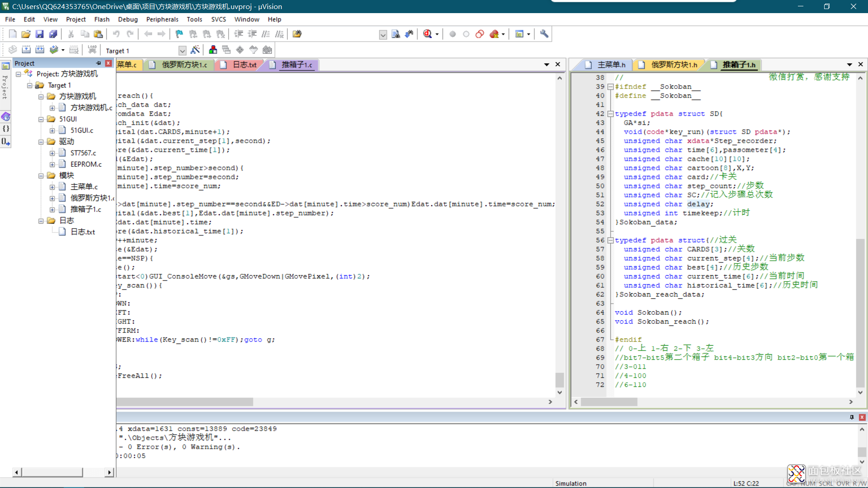Viewport: 868px width, 488px height.
Task: Collapse the 驱动 folder node
Action: pyautogui.click(x=41, y=142)
